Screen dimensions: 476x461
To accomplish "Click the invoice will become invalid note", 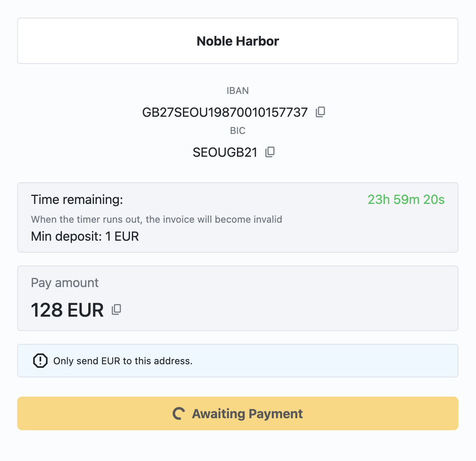I will click(156, 220).
